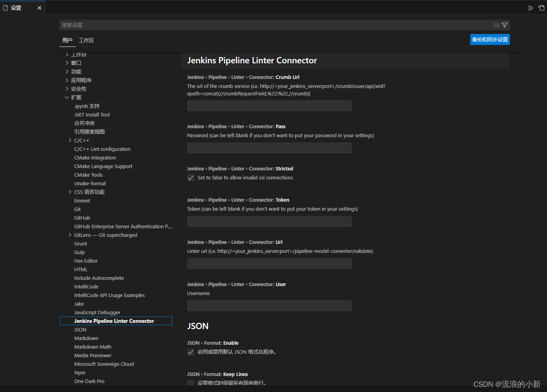Screen dimensions: 547x392
Task: Select the 设置 editor tab
Action: [x=23, y=8]
